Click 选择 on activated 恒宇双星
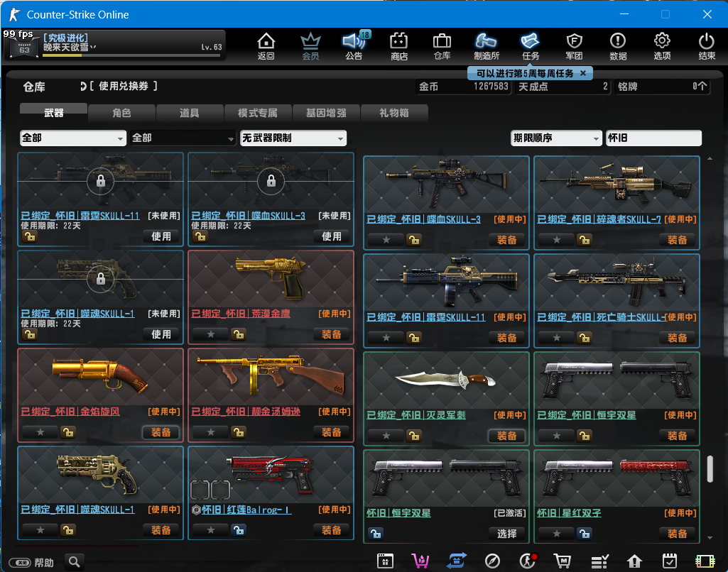The image size is (728, 572). click(x=506, y=534)
